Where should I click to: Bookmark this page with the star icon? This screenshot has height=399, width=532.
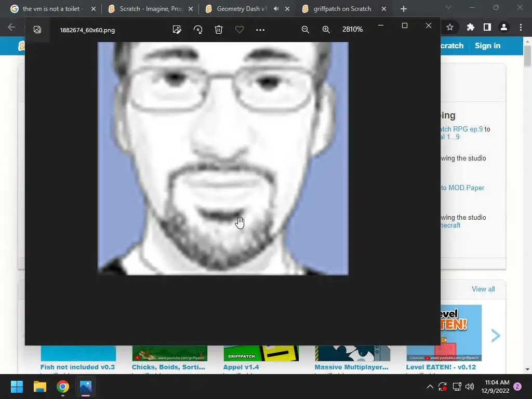(x=450, y=27)
